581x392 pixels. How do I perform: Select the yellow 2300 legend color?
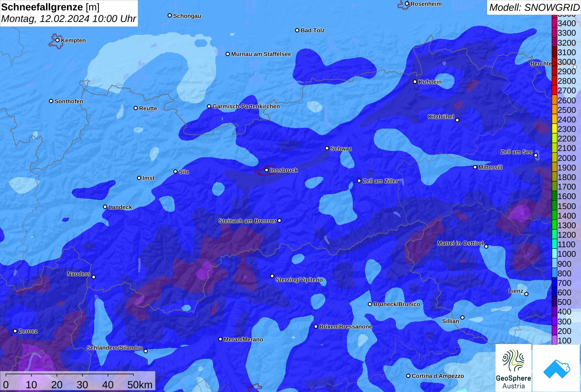pos(554,129)
